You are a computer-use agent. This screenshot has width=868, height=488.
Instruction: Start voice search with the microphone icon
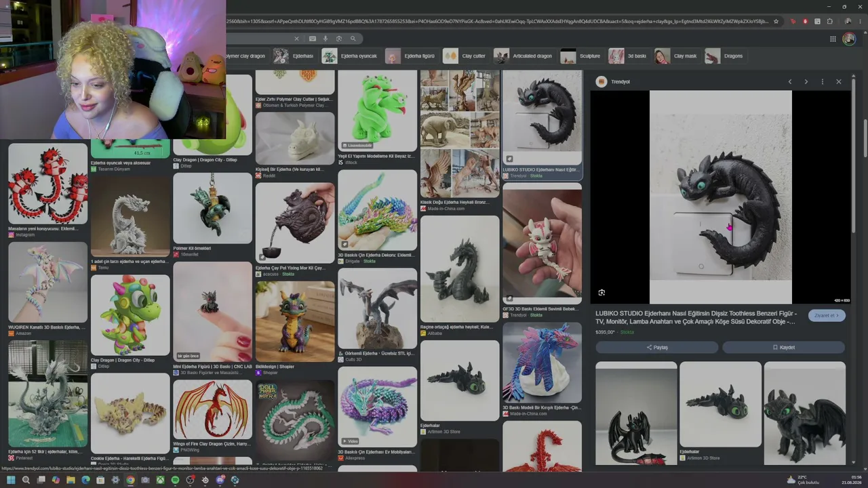(325, 39)
